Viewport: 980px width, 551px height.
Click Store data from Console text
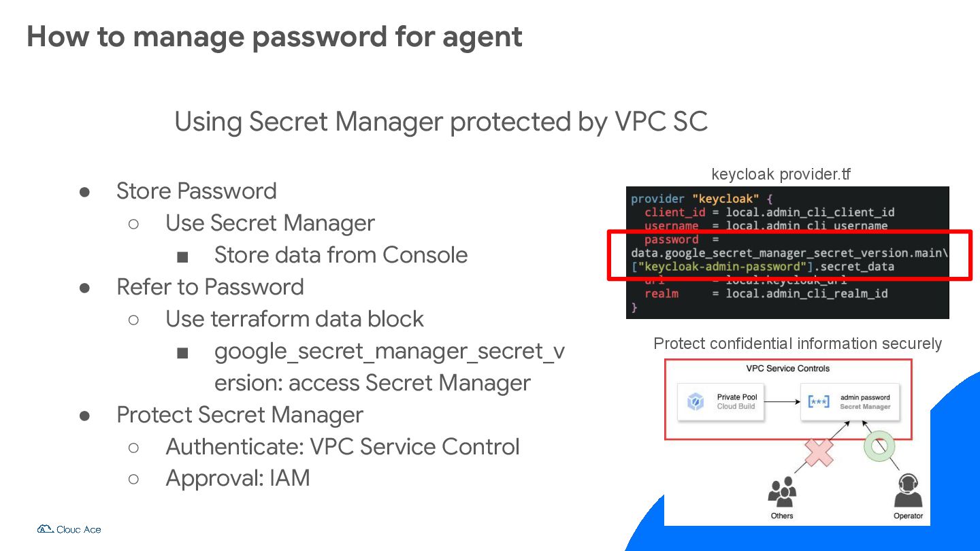pyautogui.click(x=341, y=255)
